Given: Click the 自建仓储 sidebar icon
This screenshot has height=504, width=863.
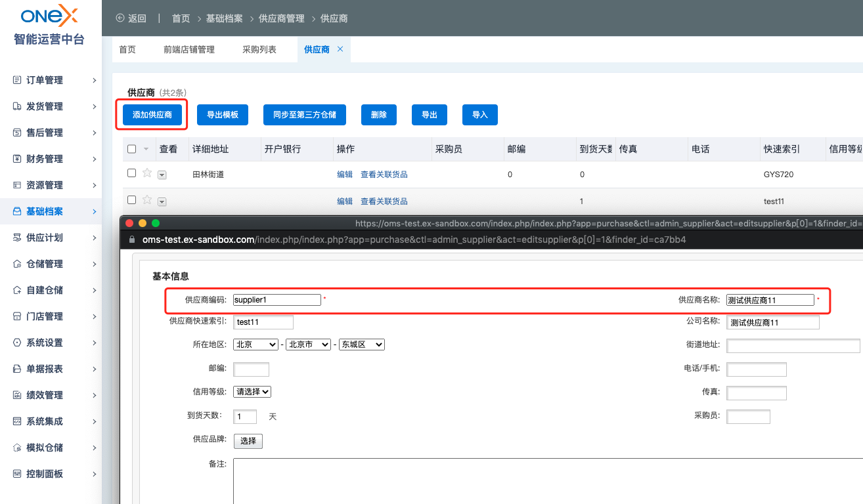Looking at the screenshot, I should 18,290.
